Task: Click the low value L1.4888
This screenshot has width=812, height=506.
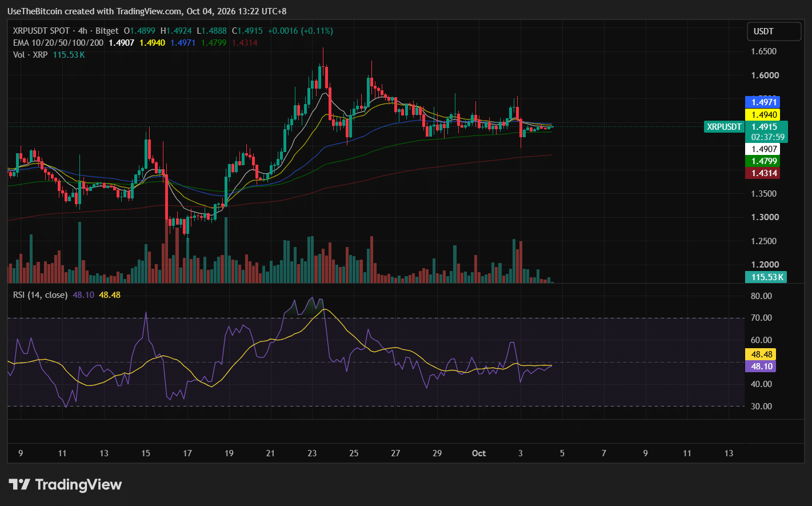Action: point(212,31)
